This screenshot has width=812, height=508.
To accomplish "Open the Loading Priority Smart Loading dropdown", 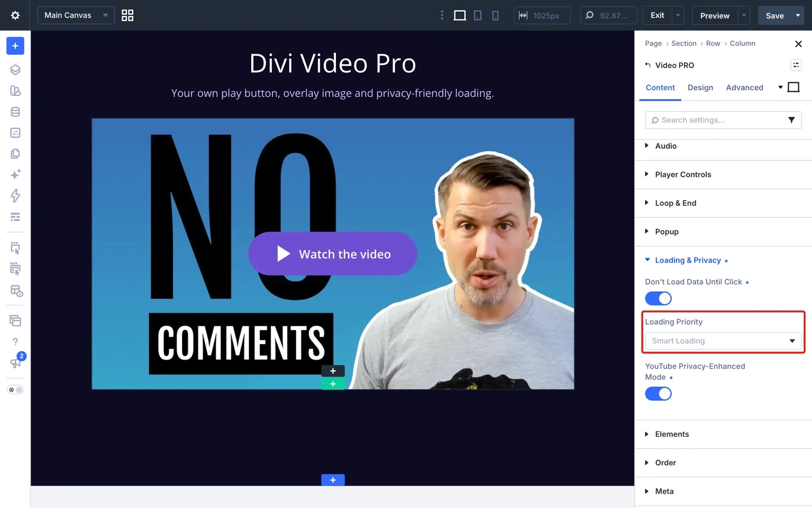I will [x=723, y=341].
